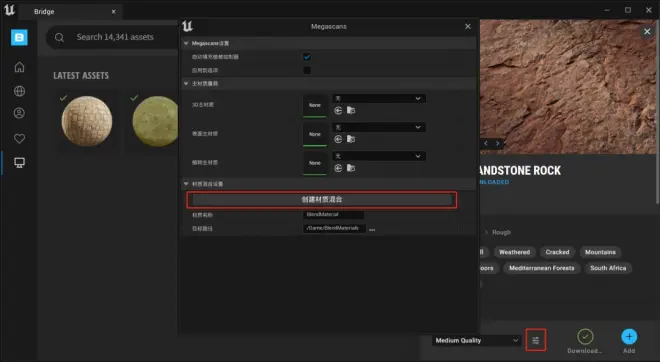Open the Bridge home page icon
The height and width of the screenshot is (362, 660).
(19, 67)
